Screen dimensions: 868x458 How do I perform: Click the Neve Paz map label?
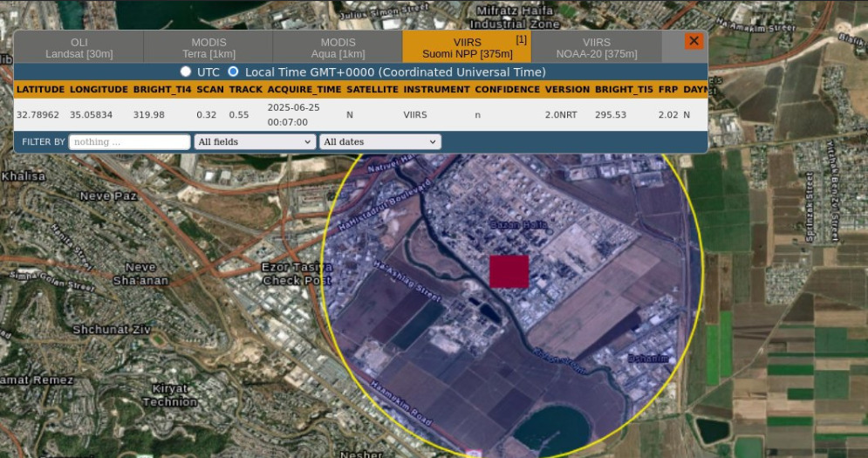(x=108, y=196)
